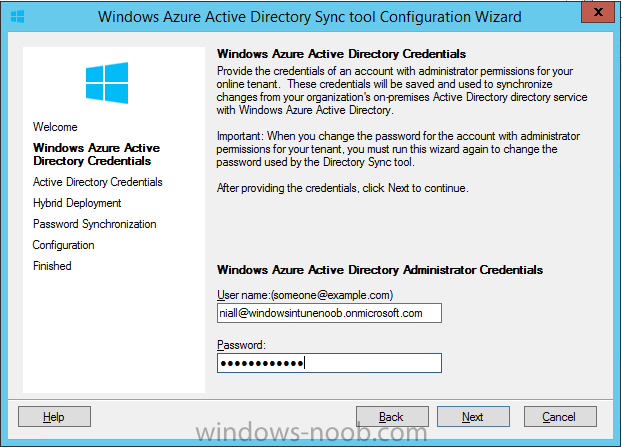Image resolution: width=622 pixels, height=447 pixels.
Task: Focus the Password input field
Action: (329, 363)
